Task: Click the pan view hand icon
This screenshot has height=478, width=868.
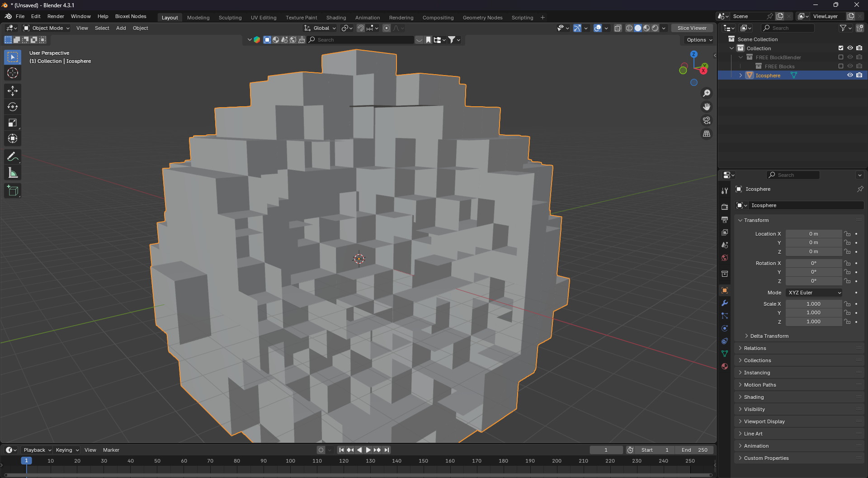Action: (x=706, y=107)
